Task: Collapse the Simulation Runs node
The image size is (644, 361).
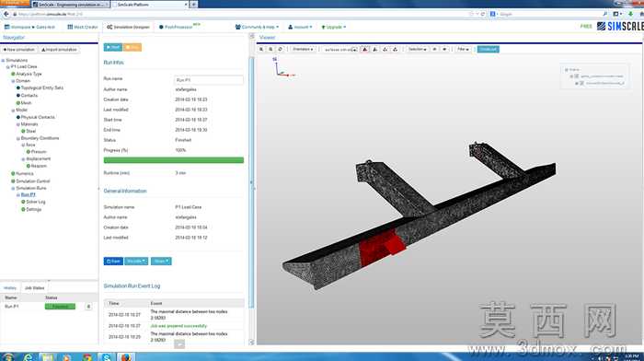Action: coord(13,188)
